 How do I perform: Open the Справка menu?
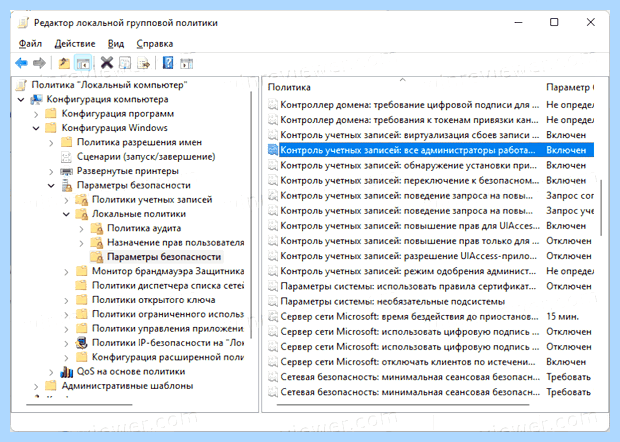click(155, 44)
